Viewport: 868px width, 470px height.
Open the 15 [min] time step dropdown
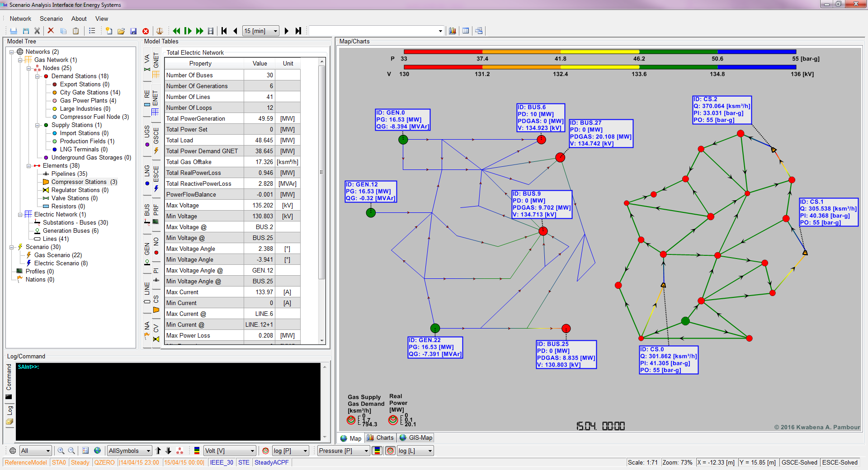click(x=275, y=31)
